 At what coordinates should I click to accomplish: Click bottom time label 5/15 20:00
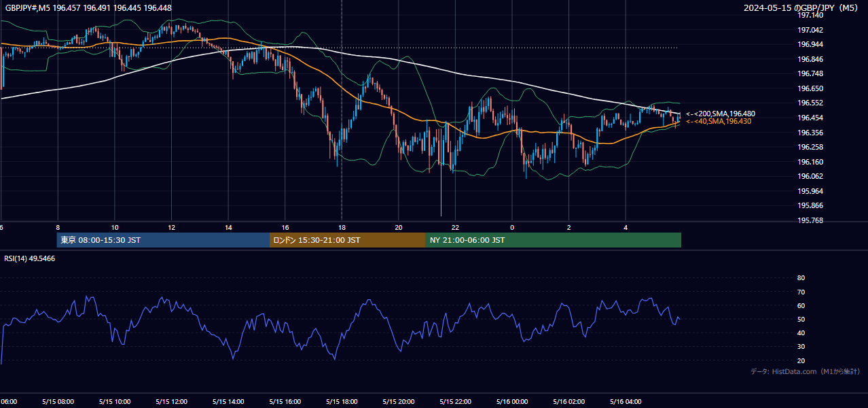(x=399, y=402)
